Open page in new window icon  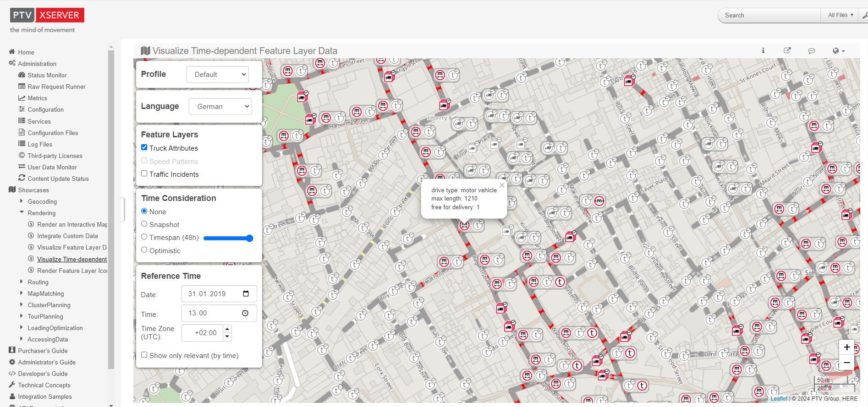click(x=787, y=51)
